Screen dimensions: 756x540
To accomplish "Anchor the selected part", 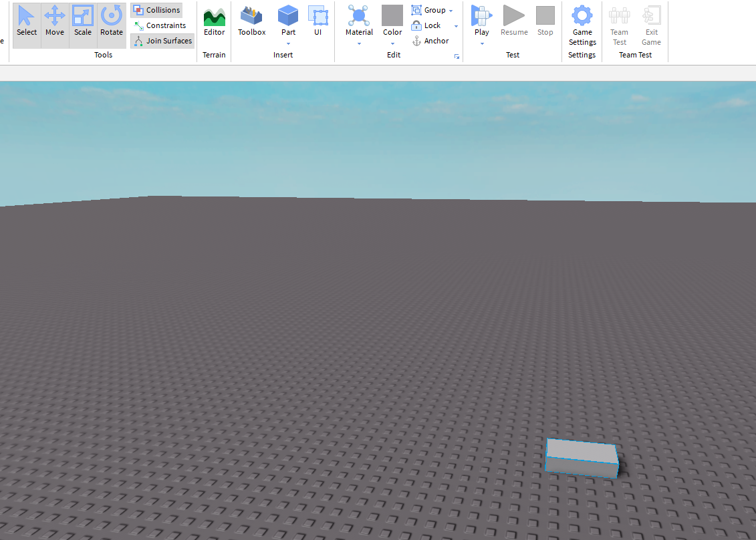I will pyautogui.click(x=430, y=40).
